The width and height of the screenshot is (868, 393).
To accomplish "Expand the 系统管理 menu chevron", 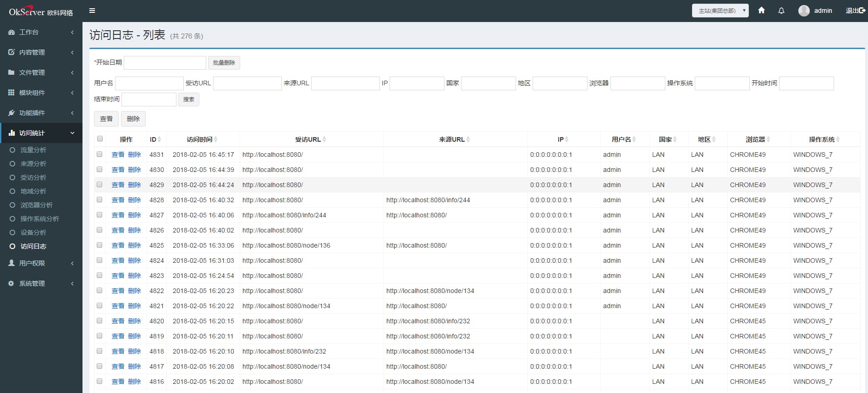I will pyautogui.click(x=72, y=283).
